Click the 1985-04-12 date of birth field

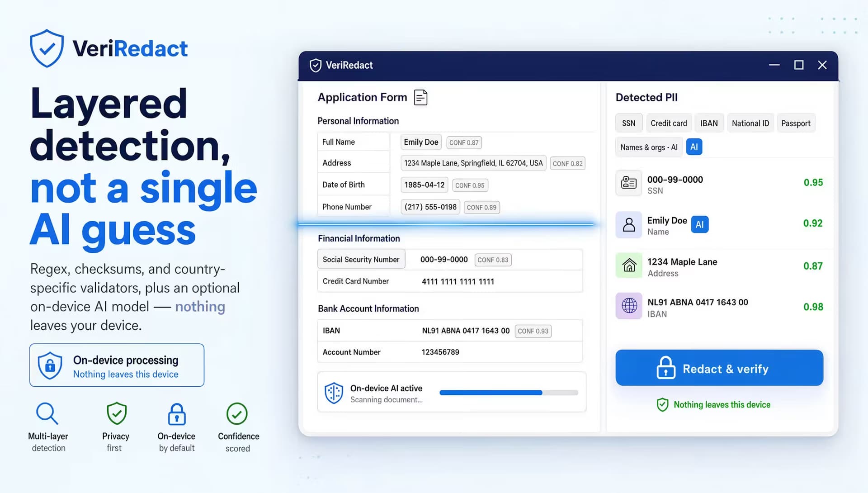(424, 185)
